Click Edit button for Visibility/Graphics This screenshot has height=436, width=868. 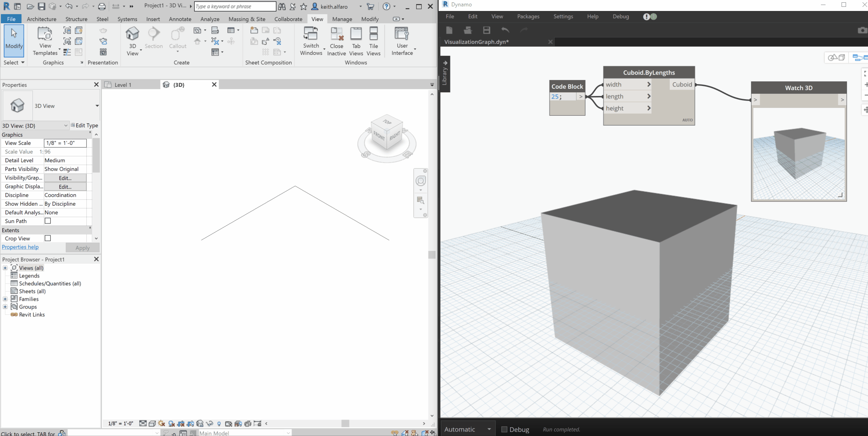pyautogui.click(x=65, y=178)
